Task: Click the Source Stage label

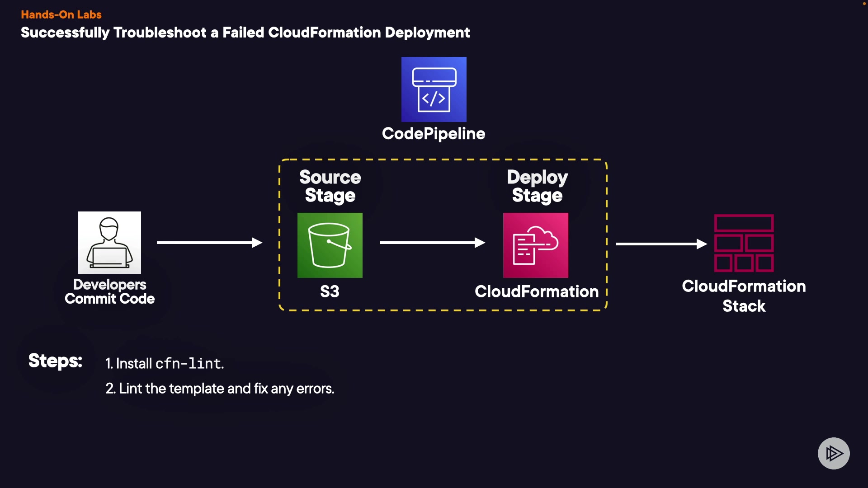Action: click(330, 186)
